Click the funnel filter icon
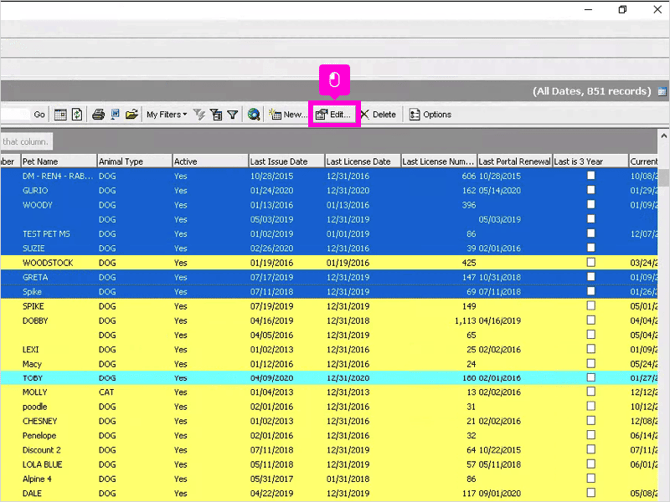The width and height of the screenshot is (670, 502). pyautogui.click(x=232, y=114)
